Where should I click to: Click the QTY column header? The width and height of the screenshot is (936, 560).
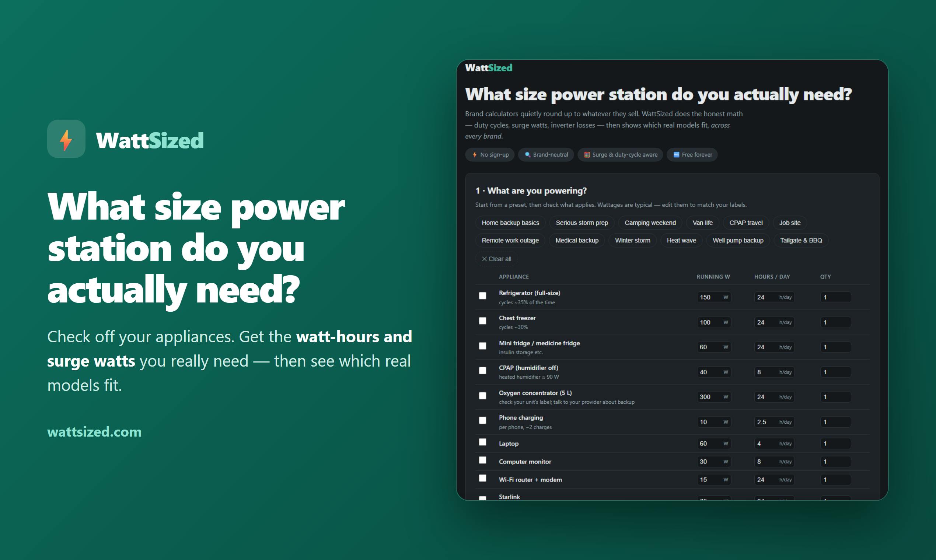[825, 277]
